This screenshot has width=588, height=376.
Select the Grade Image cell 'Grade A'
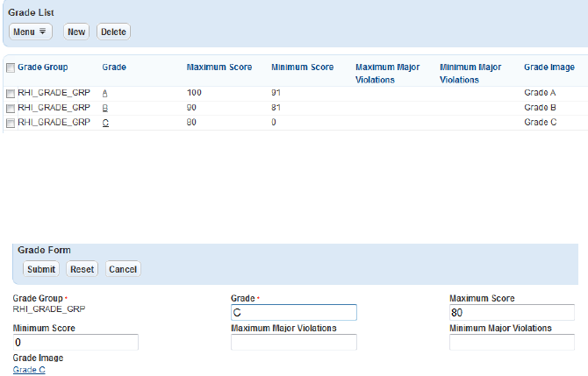point(540,93)
